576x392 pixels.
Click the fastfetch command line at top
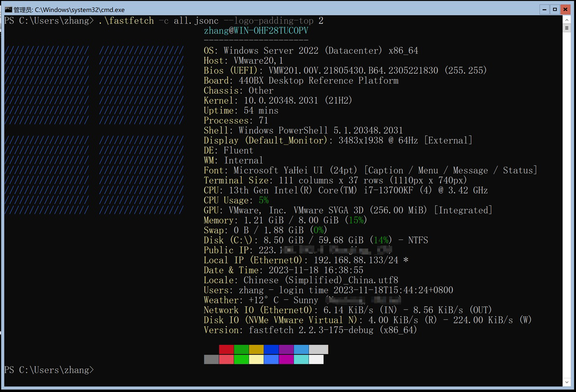tap(164, 21)
